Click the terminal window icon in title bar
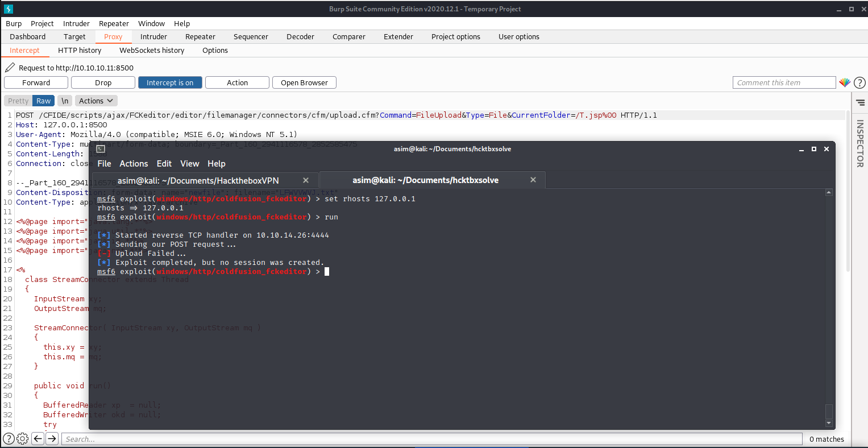The height and width of the screenshot is (448, 868). coord(101,149)
